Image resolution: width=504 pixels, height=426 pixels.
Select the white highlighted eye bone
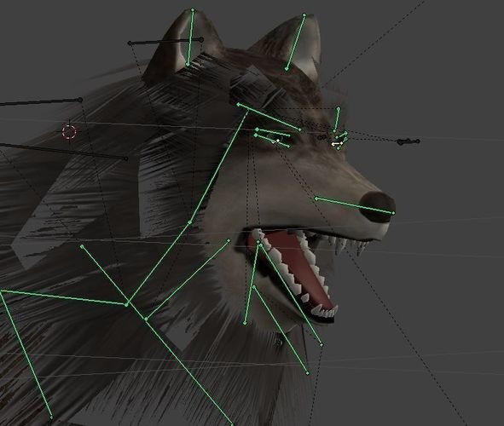[x=337, y=144]
